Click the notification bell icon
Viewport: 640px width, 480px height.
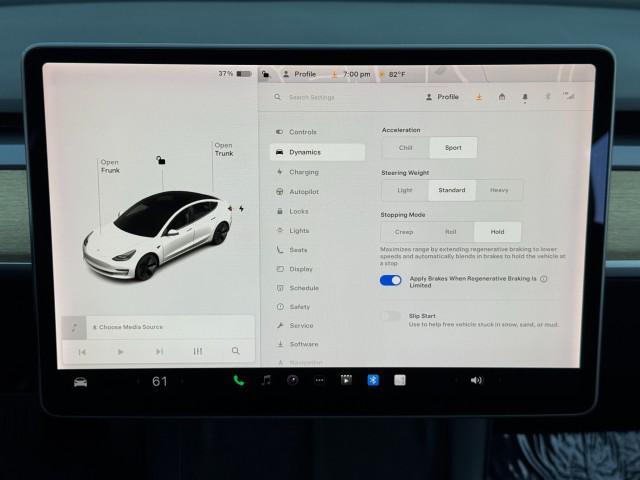tap(524, 97)
